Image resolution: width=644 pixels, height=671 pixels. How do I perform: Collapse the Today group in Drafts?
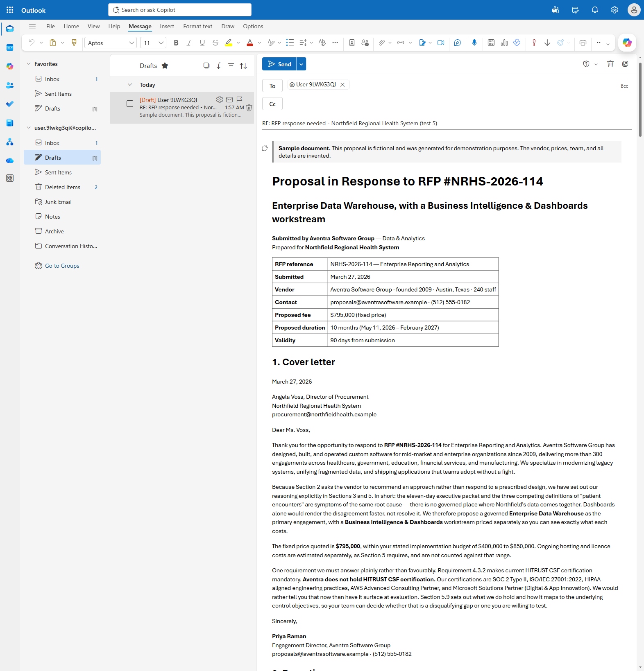[130, 85]
